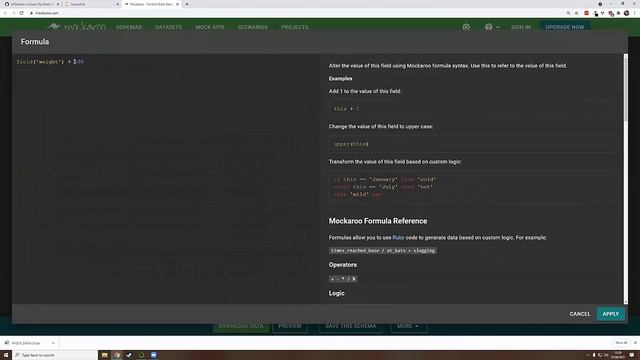Click the Mockaroo Formula Reference heading
640x360 pixels.
coord(378,221)
